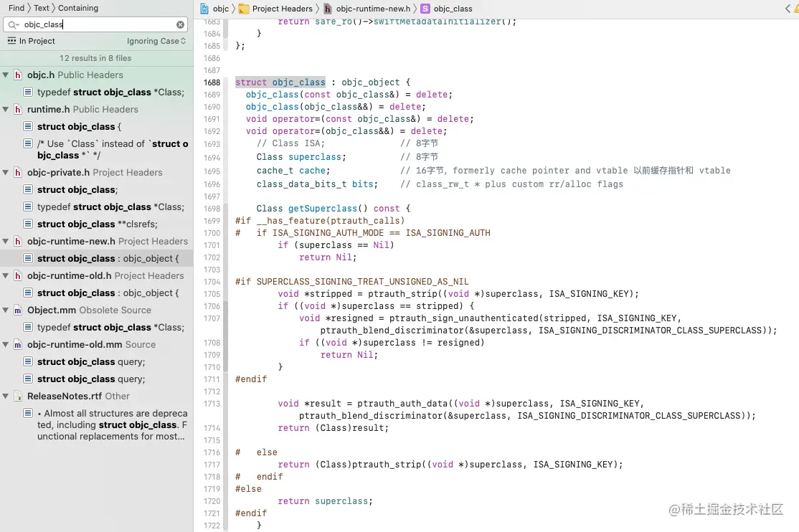This screenshot has width=799, height=532.
Task: Click objc_class struct symbol icon in jump bar
Action: (425, 9)
